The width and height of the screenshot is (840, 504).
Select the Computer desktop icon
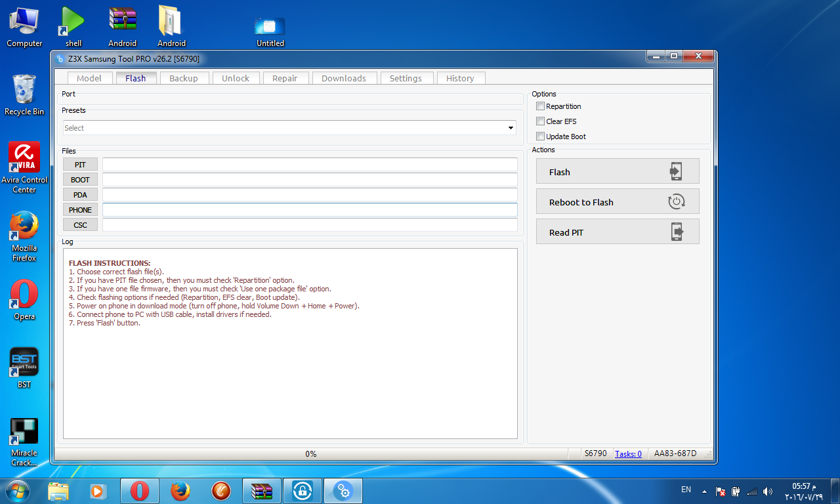click(24, 26)
